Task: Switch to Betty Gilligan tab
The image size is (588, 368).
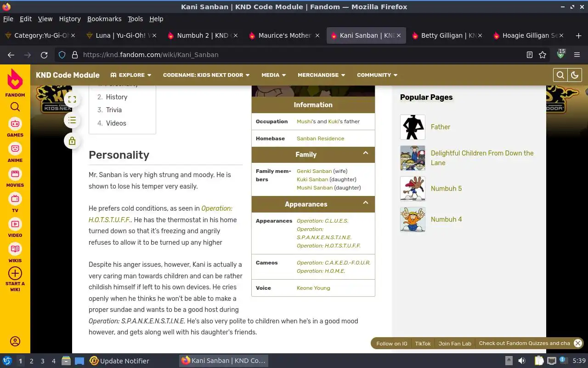Action: click(x=448, y=35)
